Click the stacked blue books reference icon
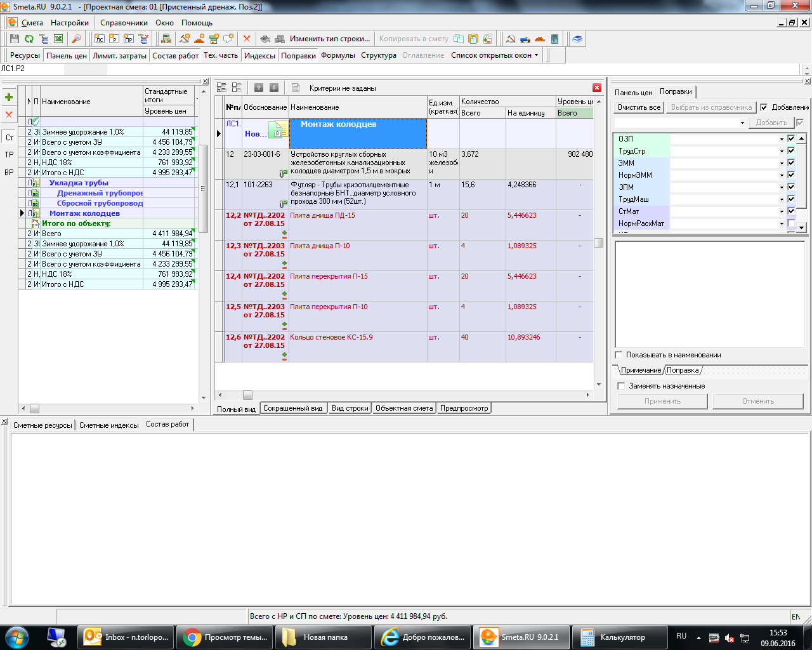 [577, 39]
